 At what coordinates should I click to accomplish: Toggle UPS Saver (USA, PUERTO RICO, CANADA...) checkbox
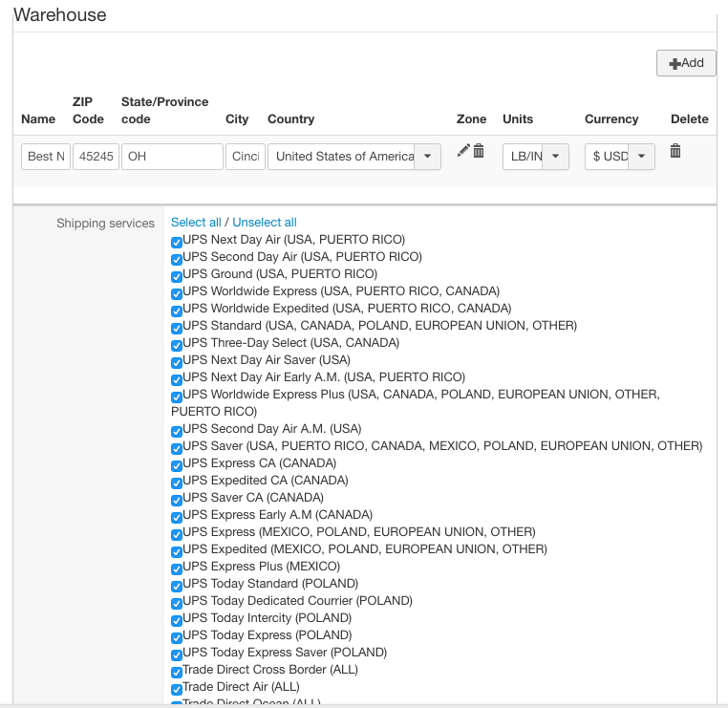177,448
